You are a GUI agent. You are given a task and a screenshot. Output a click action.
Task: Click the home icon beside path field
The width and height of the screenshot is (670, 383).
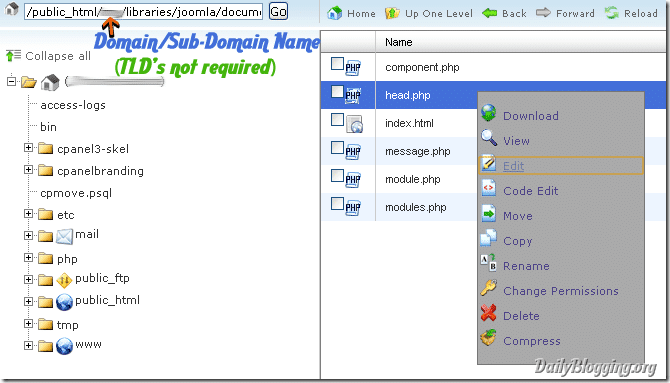pyautogui.click(x=11, y=9)
